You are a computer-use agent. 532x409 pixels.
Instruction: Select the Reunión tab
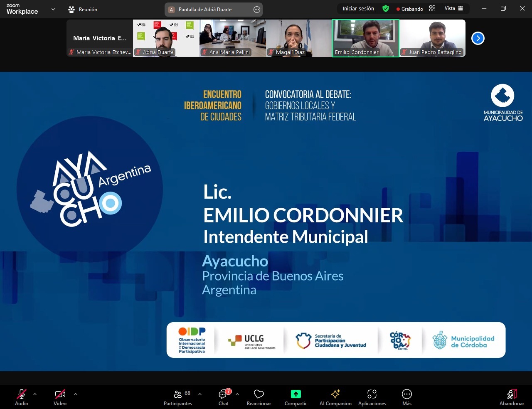83,9
